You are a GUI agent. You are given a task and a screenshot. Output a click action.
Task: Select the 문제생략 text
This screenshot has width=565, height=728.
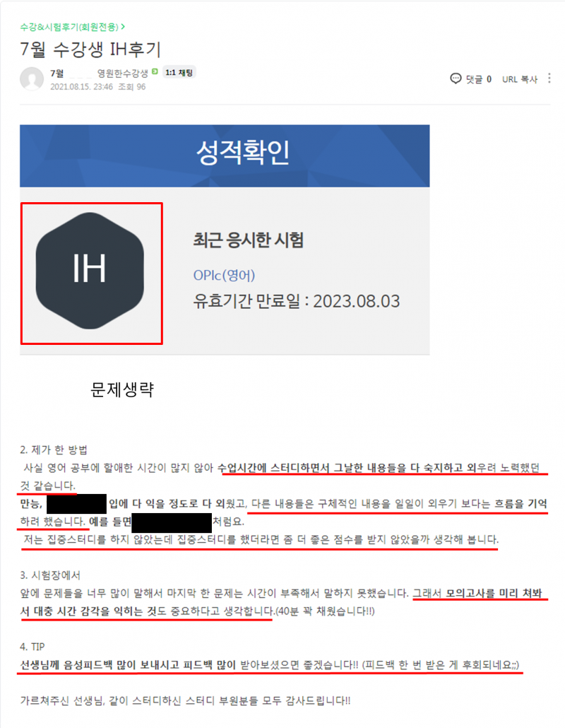(x=122, y=389)
